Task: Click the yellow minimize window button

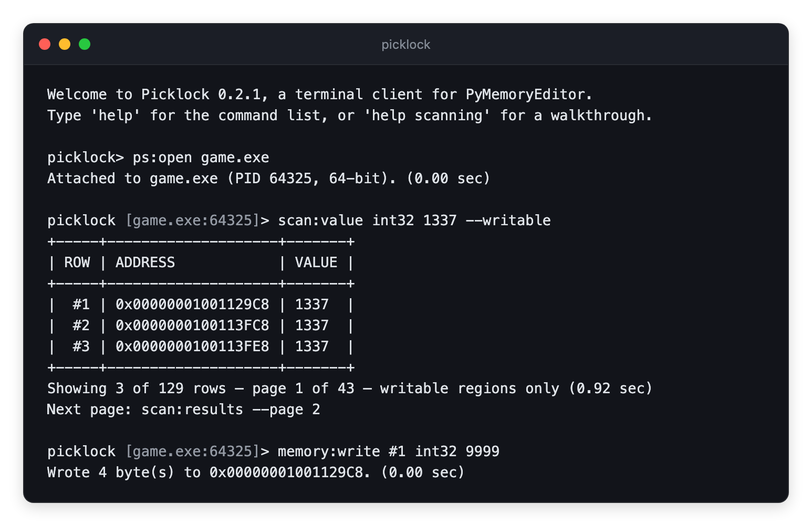Action: 65,44
